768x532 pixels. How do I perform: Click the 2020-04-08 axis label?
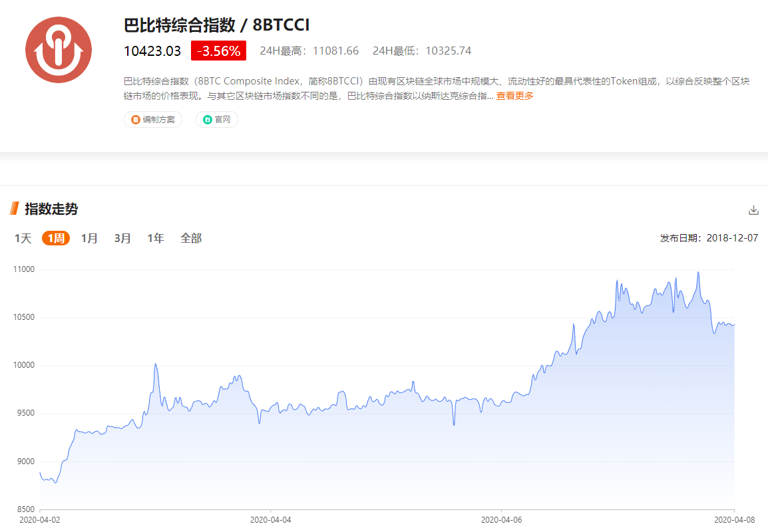click(734, 520)
